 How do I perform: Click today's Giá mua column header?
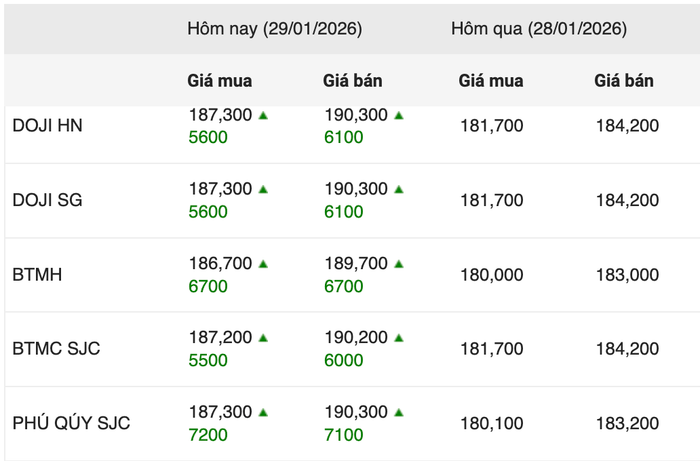pos(220,81)
